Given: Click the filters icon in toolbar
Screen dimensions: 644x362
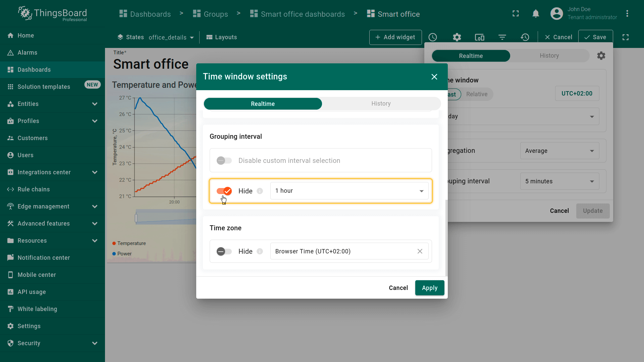Looking at the screenshot, I should click(502, 37).
